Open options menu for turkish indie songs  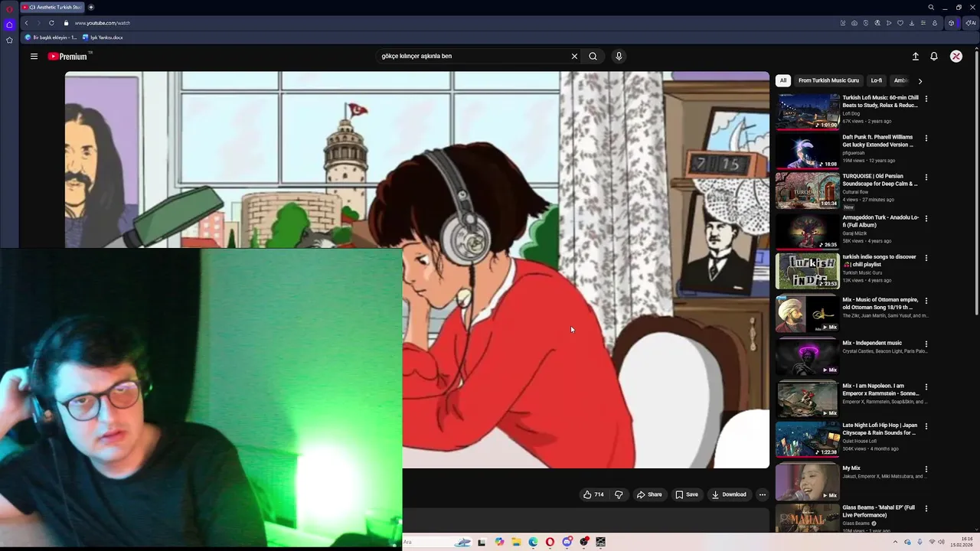tap(926, 258)
